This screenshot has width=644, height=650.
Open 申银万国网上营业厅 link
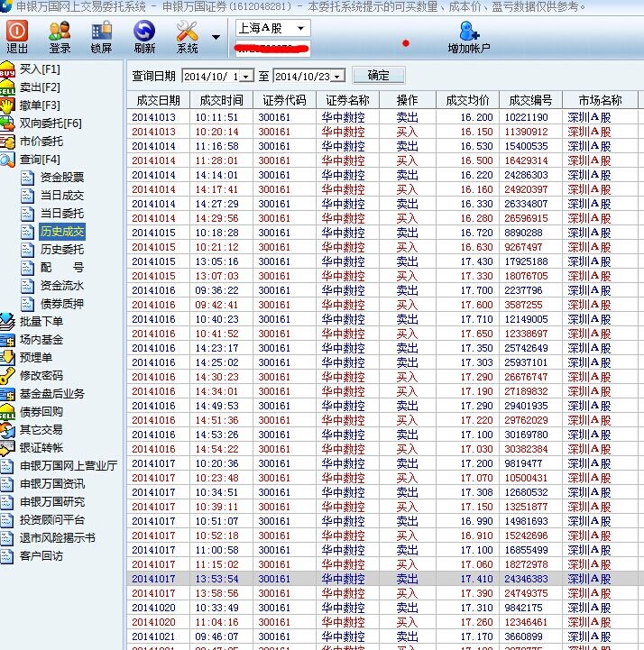[69, 466]
